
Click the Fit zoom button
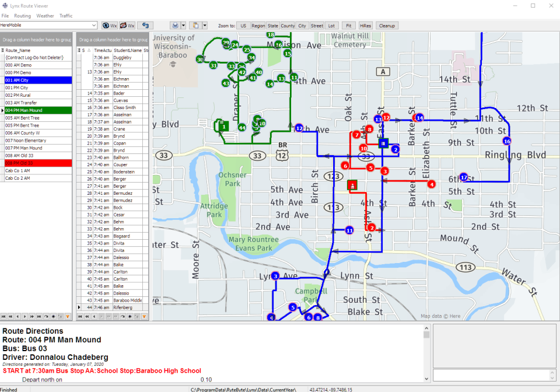(348, 25)
